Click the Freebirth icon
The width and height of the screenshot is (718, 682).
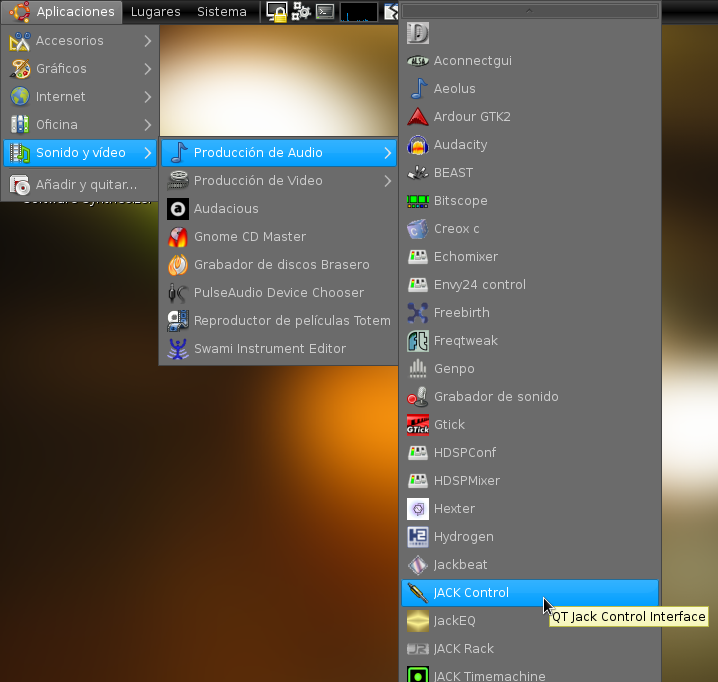(418, 313)
